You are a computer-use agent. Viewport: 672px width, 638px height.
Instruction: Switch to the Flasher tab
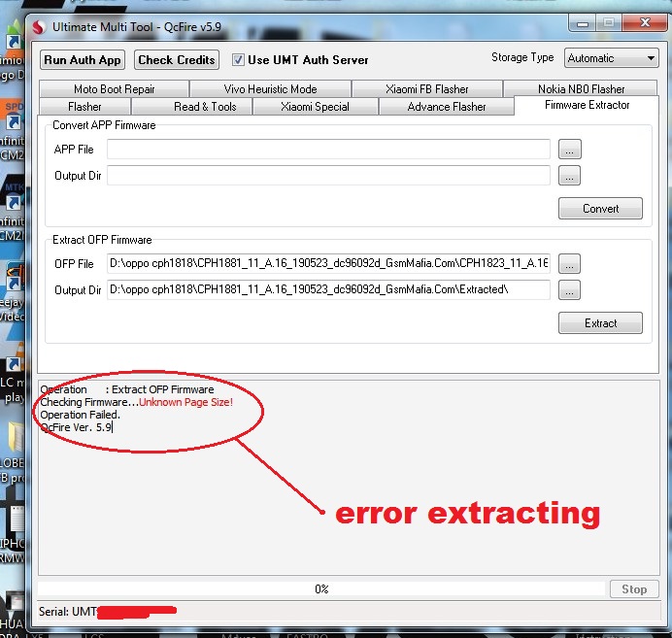point(84,106)
